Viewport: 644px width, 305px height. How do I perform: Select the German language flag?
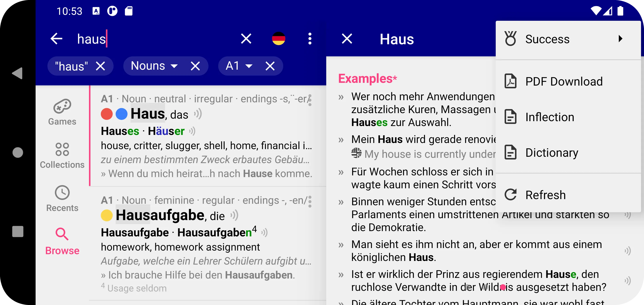(279, 39)
